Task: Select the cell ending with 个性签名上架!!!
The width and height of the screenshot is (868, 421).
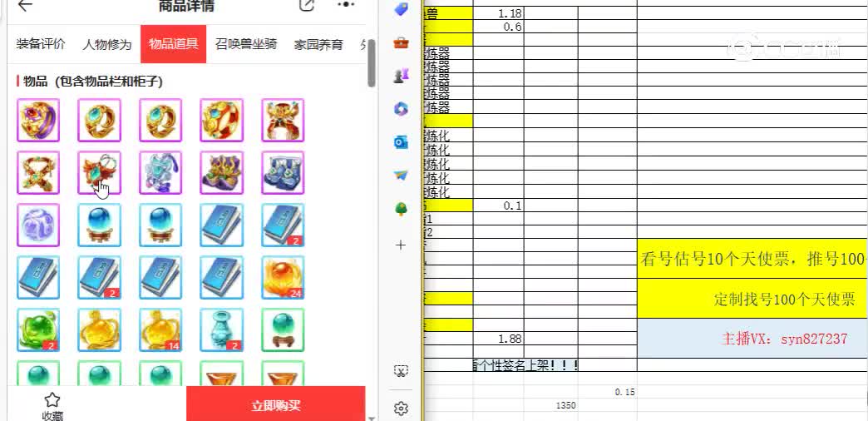Action: [526, 365]
